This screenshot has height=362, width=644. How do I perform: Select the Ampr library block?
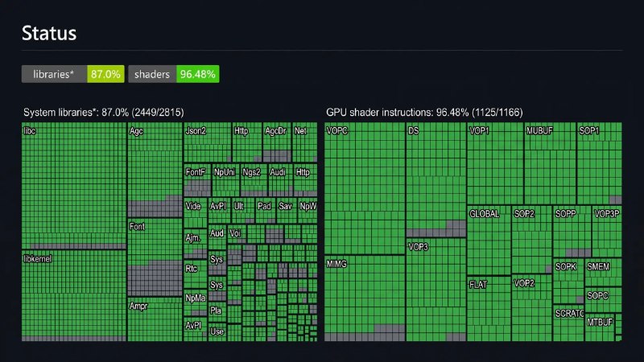pyautogui.click(x=155, y=319)
